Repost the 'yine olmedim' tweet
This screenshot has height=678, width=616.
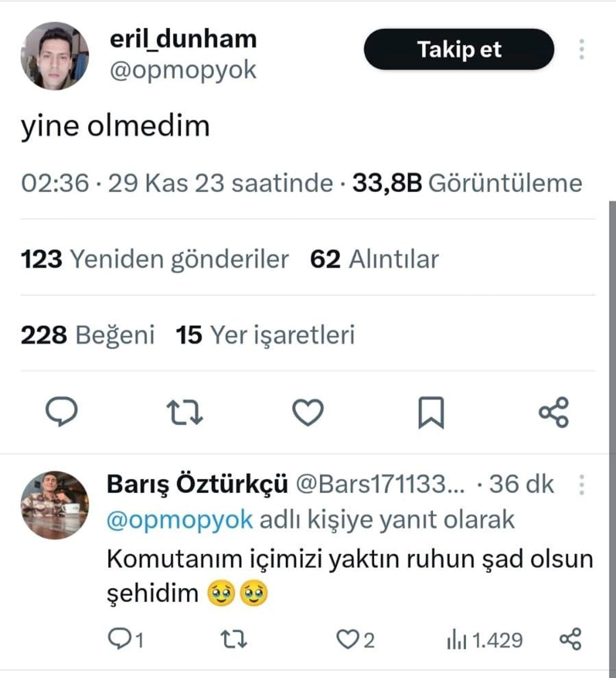[185, 412]
